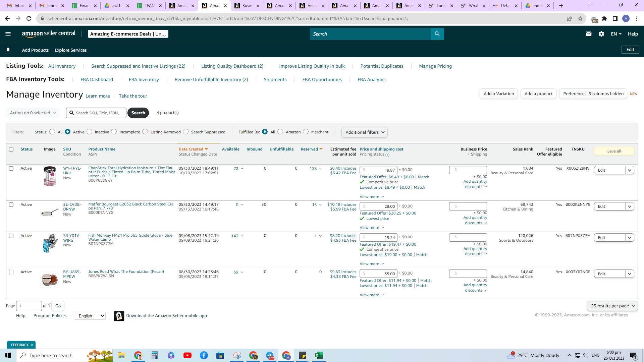Close the FEEDBACK widget
This screenshot has height=362, width=644.
(x=32, y=345)
